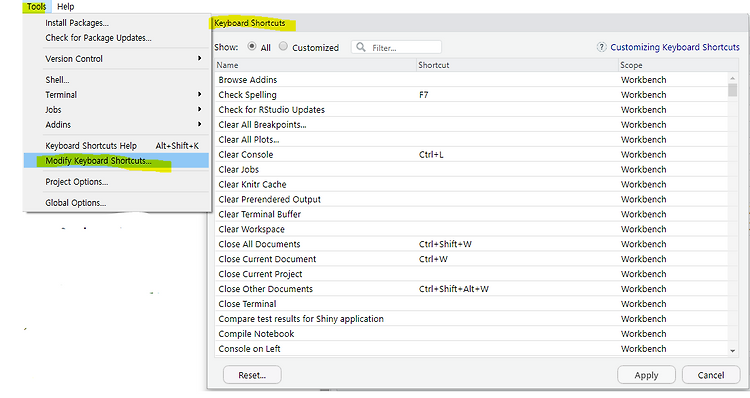Image resolution: width=750 pixels, height=398 pixels.
Task: Expand the Terminal submenu arrow
Action: [199, 94]
